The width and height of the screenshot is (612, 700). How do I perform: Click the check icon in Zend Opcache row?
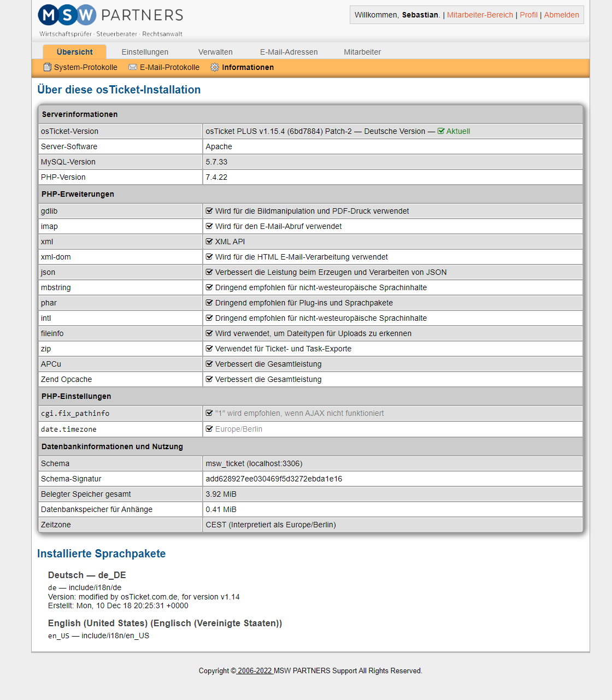[209, 379]
